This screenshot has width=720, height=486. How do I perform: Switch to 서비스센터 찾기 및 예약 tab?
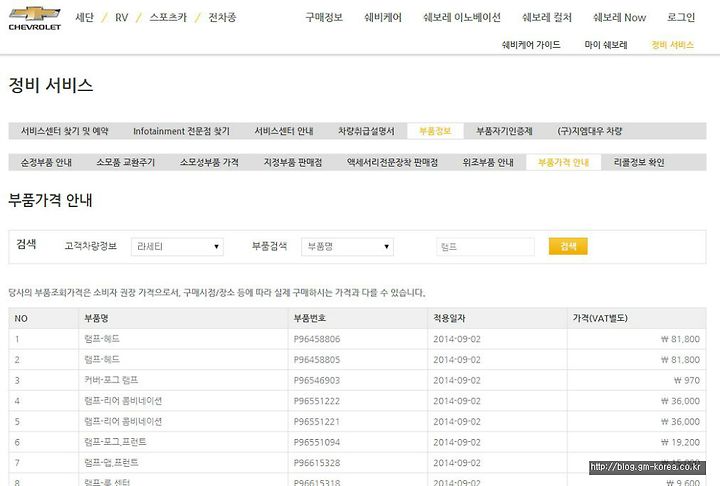click(65, 131)
